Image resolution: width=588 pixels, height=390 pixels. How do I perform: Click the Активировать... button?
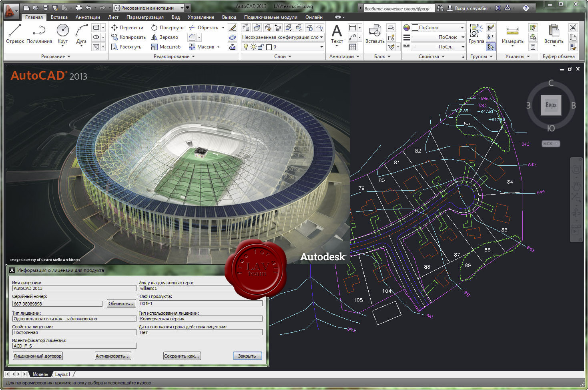(x=113, y=356)
